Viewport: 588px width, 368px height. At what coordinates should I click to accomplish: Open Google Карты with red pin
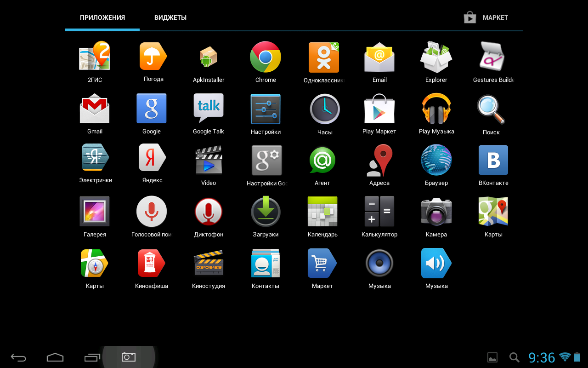coord(493,212)
